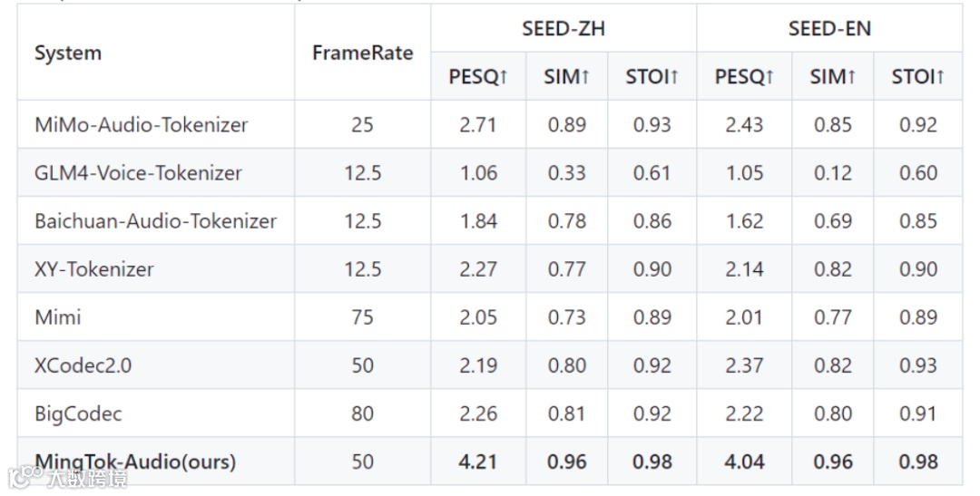Select Mimi's frame rate value 75

point(362,316)
